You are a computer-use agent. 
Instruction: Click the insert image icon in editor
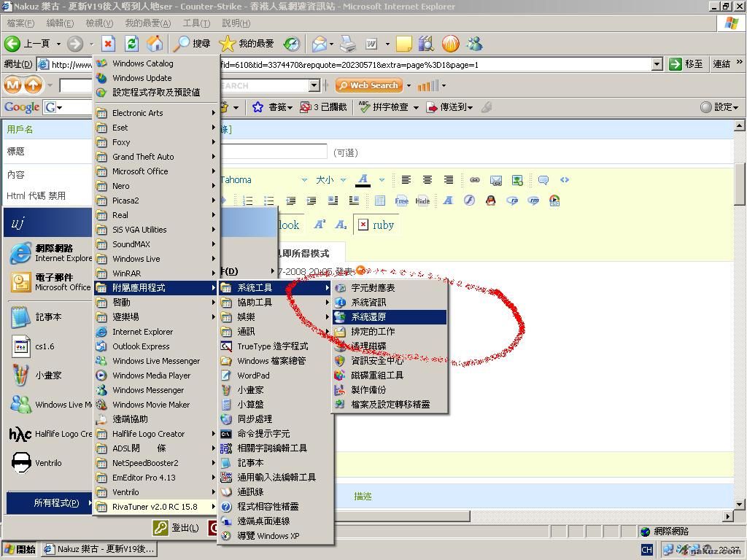tap(517, 180)
